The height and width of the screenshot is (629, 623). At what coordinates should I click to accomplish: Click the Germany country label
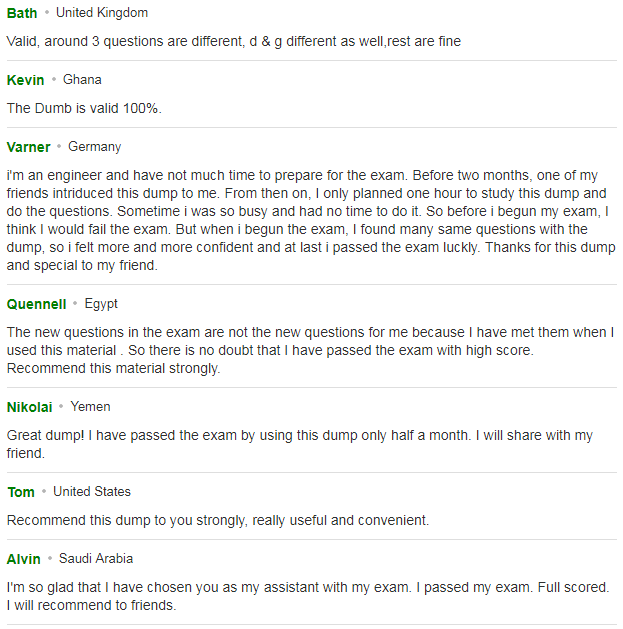pyautogui.click(x=95, y=147)
